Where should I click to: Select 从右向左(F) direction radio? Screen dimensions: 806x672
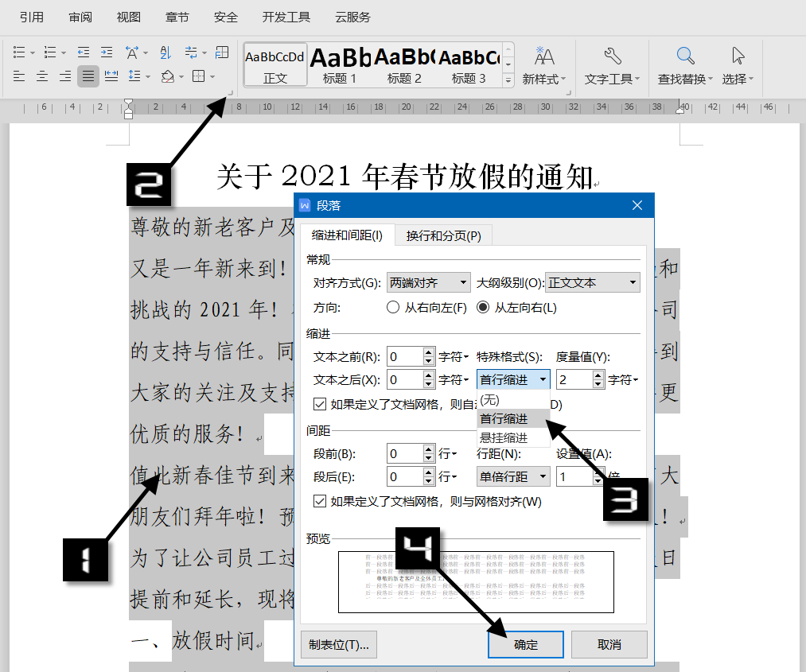(x=393, y=307)
